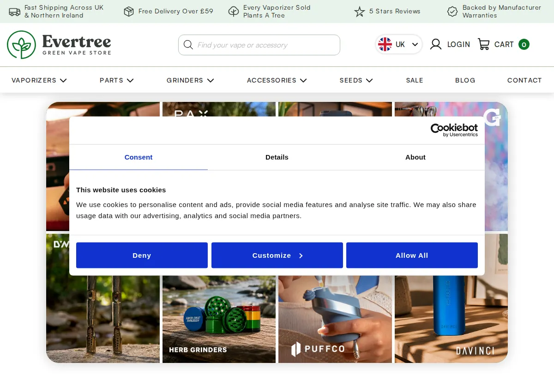
Task: Open the Puffco image tile
Action: [335, 319]
